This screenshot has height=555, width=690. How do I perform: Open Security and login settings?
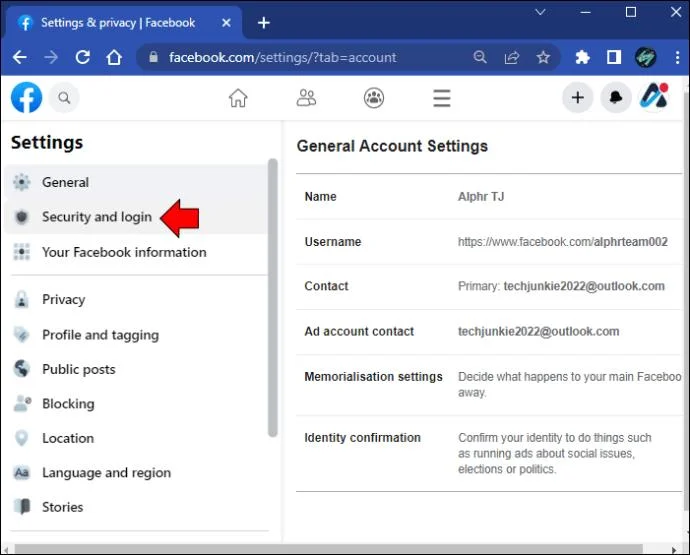[135, 217]
